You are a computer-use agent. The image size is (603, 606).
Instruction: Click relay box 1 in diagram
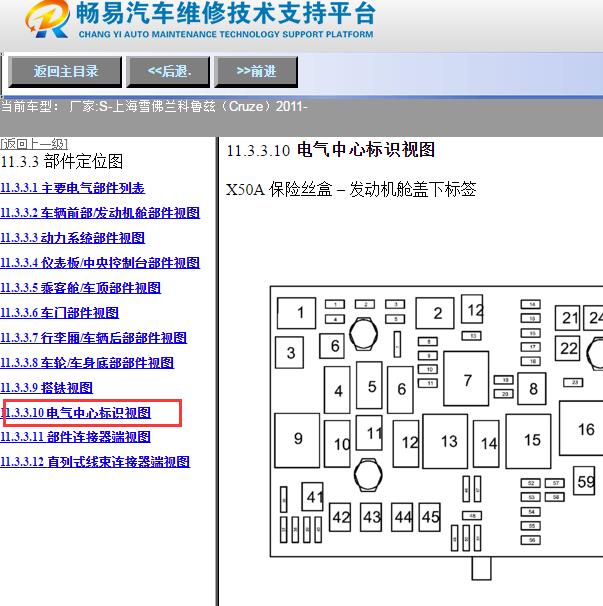click(296, 313)
